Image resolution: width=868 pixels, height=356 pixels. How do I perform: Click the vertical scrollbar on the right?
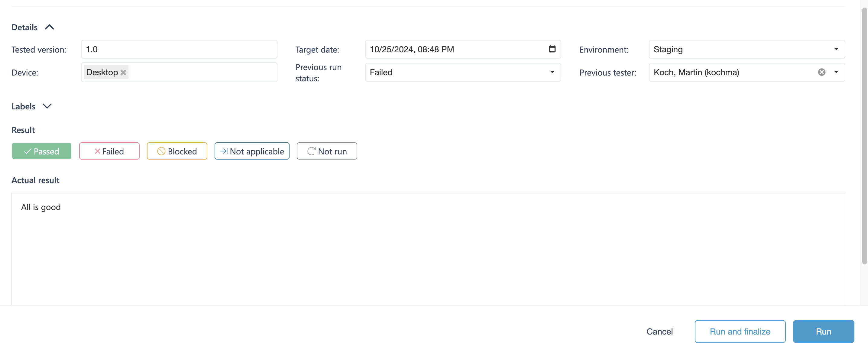click(864, 135)
